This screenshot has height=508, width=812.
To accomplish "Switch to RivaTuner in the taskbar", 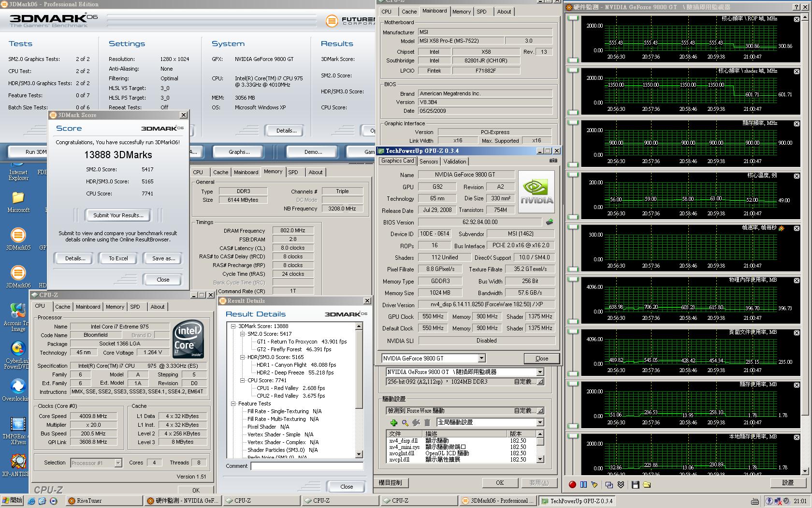I will pos(103,501).
